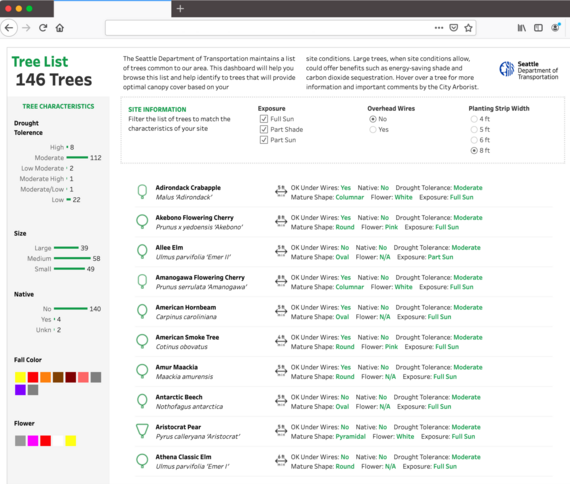The width and height of the screenshot is (570, 484).
Task: Bookmark this page with the star icon
Action: (x=469, y=28)
